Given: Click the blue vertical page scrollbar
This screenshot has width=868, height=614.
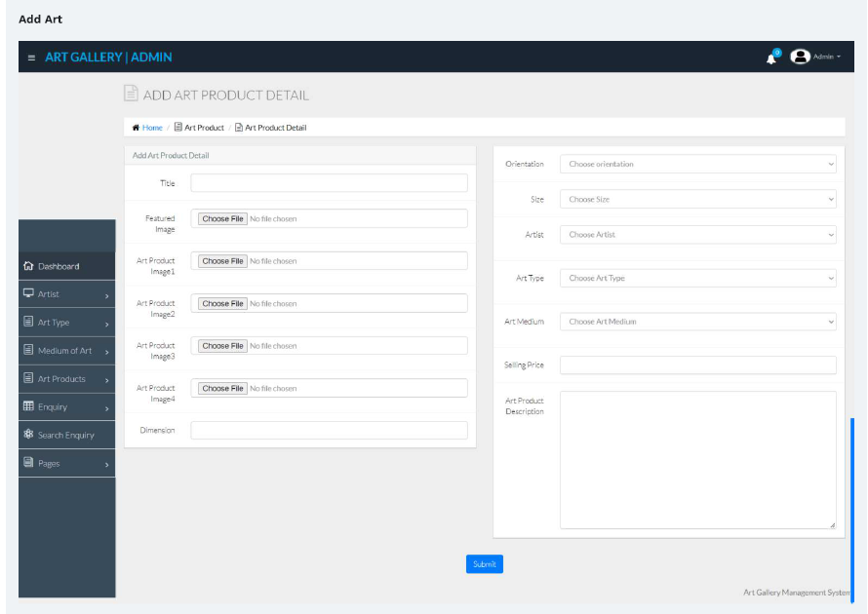Looking at the screenshot, I should (852, 510).
